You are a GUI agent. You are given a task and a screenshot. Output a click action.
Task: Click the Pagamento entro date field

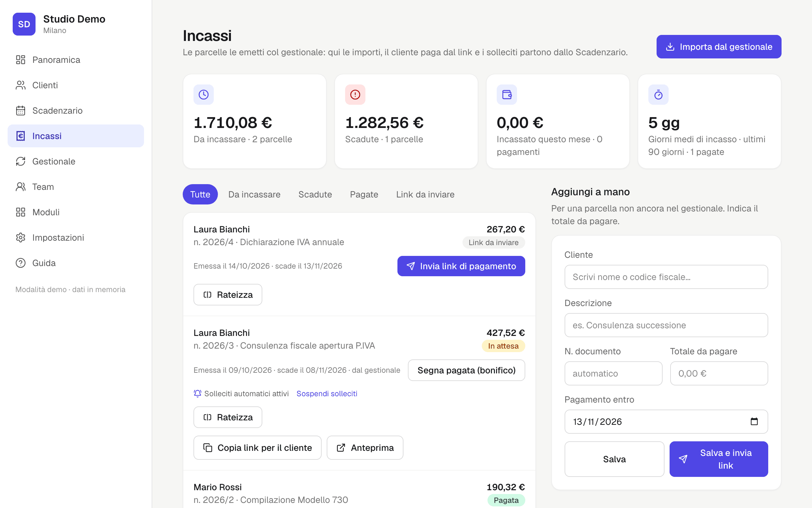pos(666,422)
